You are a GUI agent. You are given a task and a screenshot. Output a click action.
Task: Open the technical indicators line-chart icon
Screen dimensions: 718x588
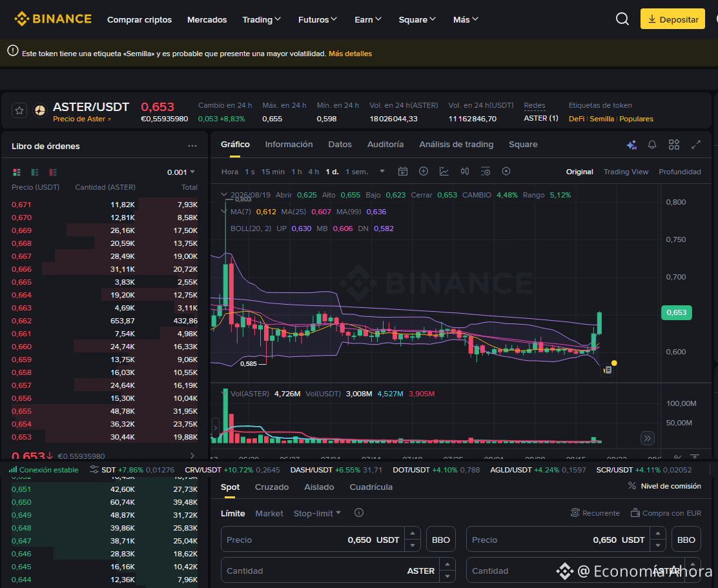tap(444, 171)
